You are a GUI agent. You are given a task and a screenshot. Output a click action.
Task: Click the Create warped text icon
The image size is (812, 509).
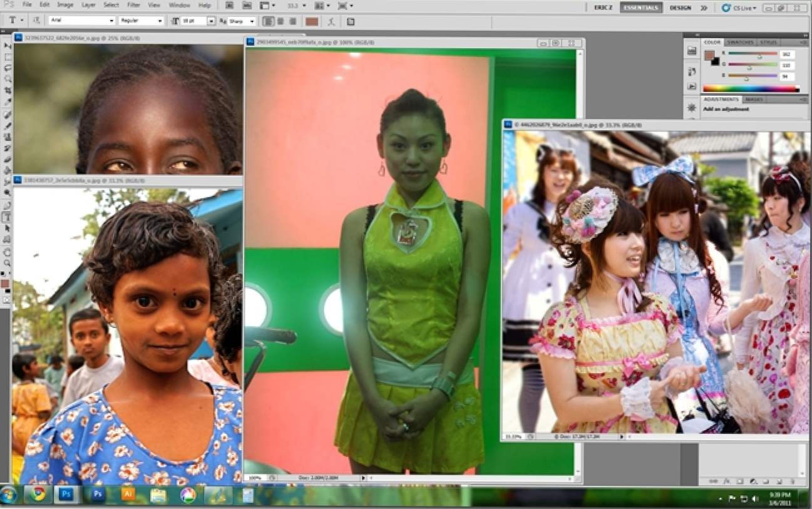click(331, 21)
